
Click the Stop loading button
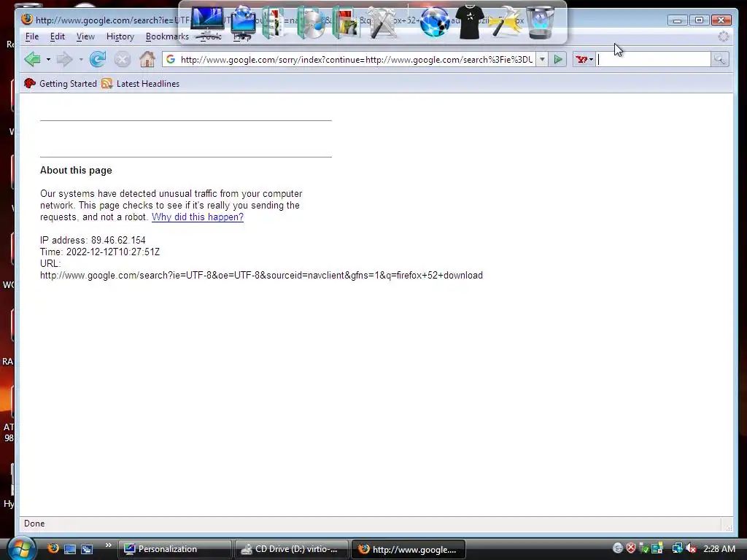[123, 60]
